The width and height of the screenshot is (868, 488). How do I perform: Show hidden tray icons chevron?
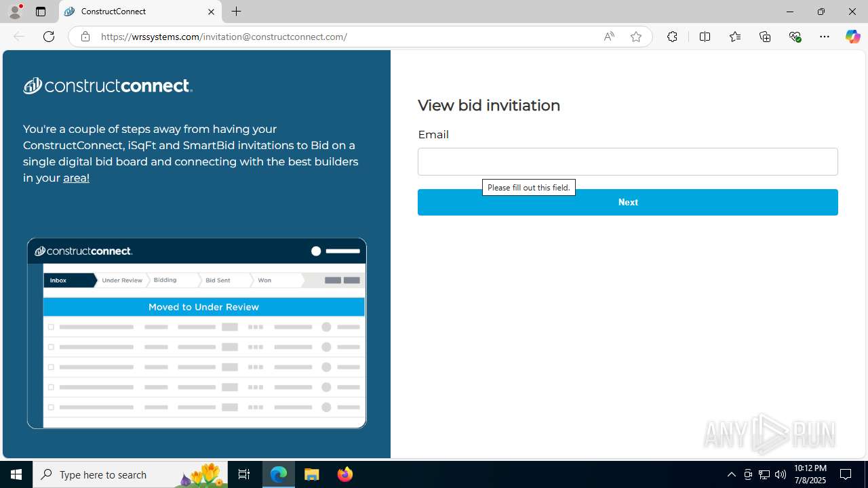pyautogui.click(x=731, y=474)
